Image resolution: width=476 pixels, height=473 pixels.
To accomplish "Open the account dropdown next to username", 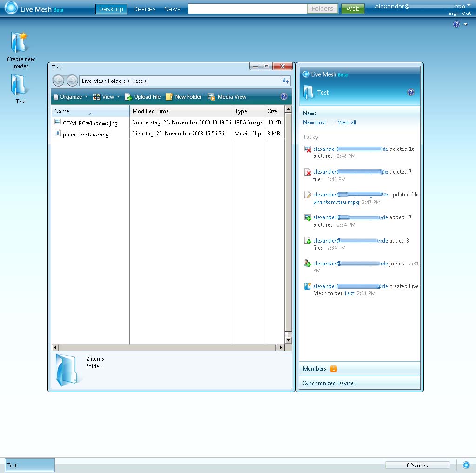I will (x=468, y=6).
